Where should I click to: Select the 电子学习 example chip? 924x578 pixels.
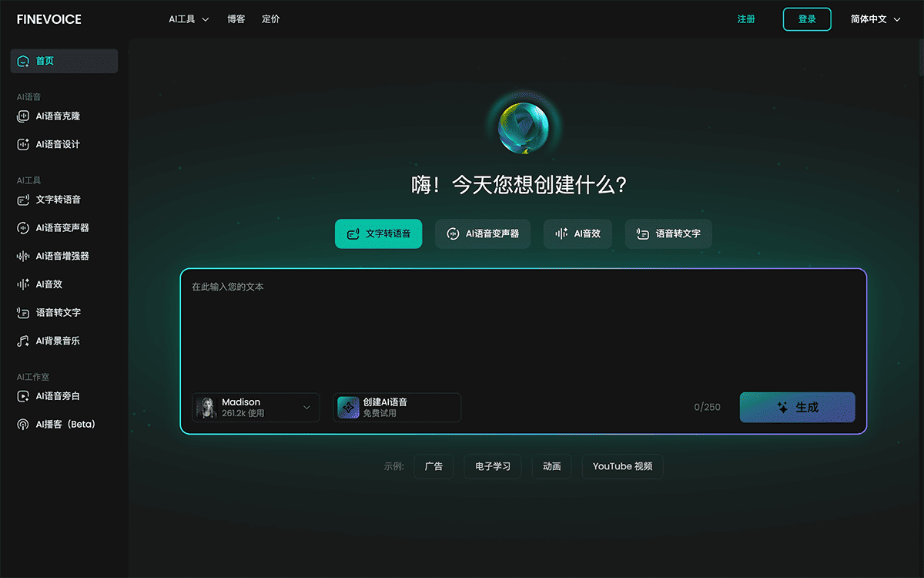pos(493,466)
